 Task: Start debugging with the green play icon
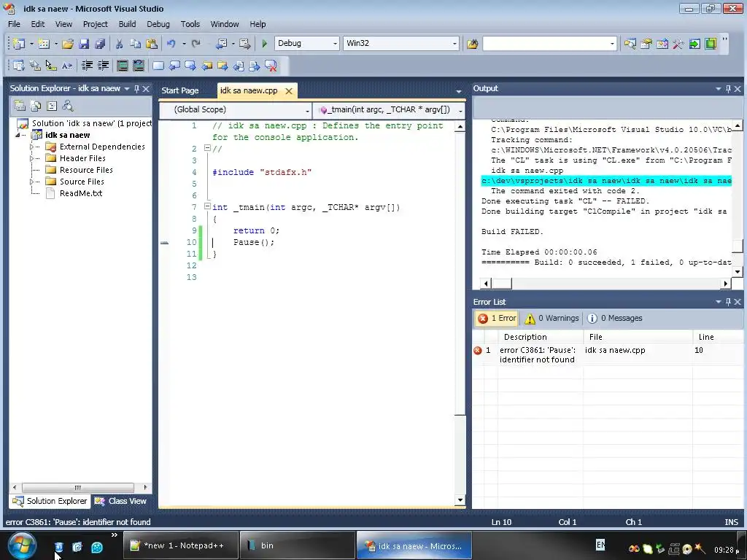coord(264,44)
